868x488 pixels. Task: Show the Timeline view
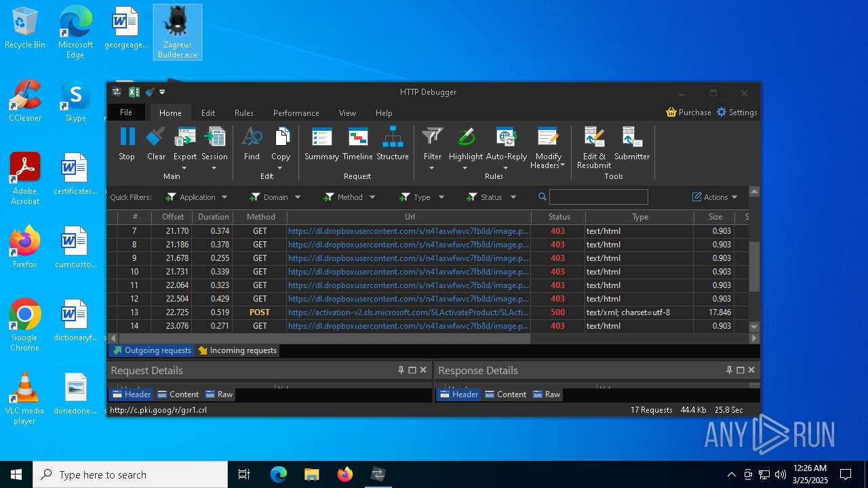tap(357, 144)
